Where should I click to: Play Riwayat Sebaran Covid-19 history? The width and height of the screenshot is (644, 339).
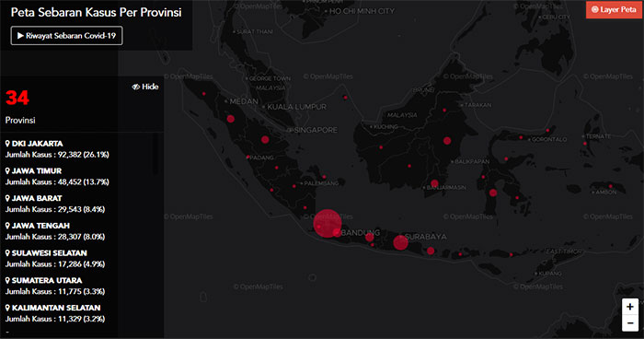click(66, 36)
